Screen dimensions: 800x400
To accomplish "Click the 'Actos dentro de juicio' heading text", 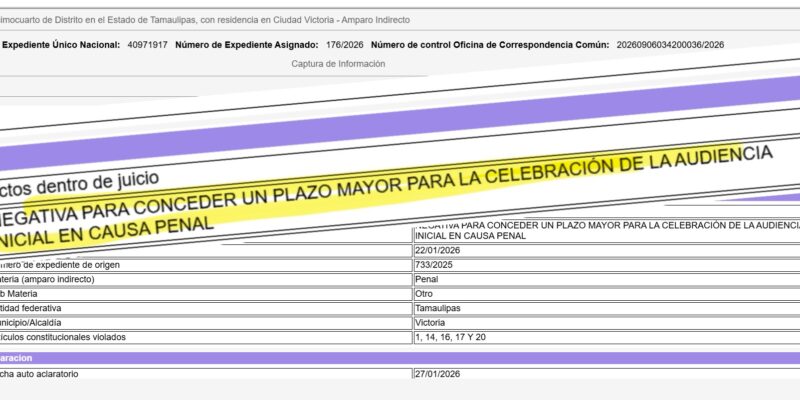I will pos(70,185).
